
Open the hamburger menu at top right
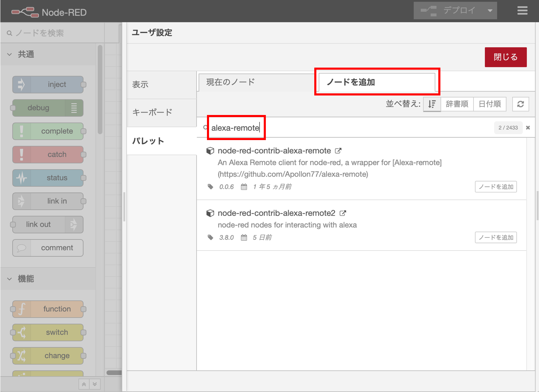[x=522, y=10]
